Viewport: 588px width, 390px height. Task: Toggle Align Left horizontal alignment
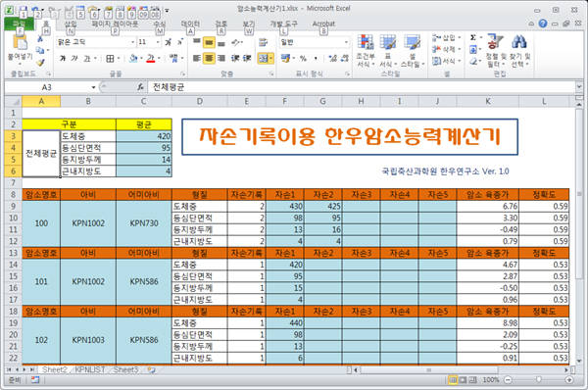[x=197, y=58]
